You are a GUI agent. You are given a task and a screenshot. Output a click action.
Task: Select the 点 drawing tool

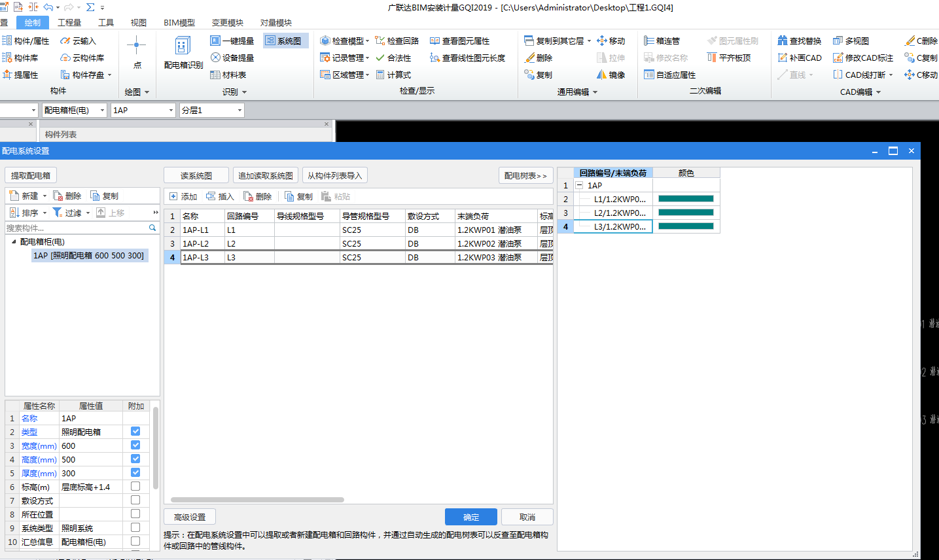[x=137, y=53]
